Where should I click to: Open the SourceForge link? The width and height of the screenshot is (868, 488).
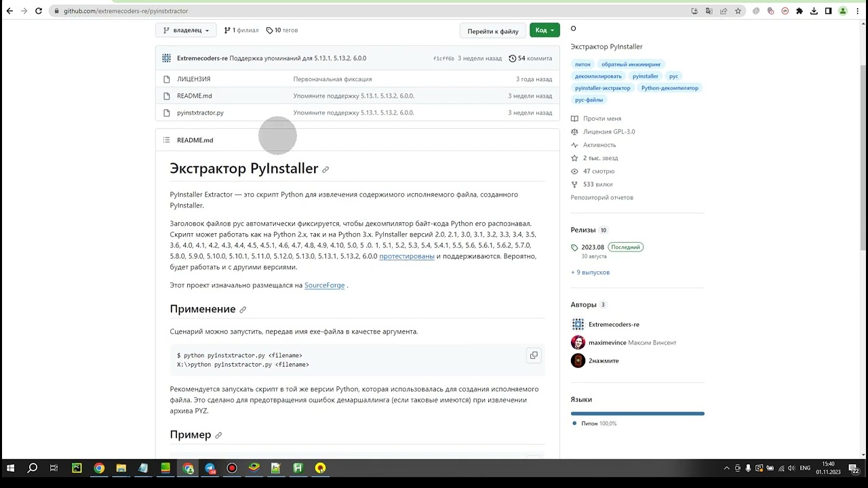(324, 285)
